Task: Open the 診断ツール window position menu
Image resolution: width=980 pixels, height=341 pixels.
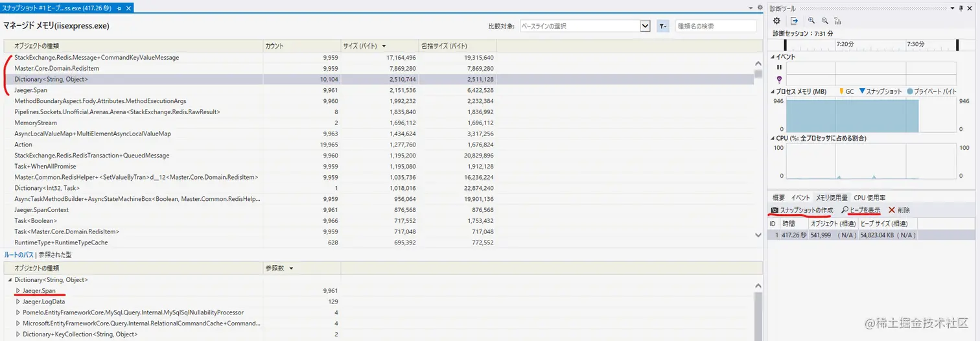Action: [x=952, y=8]
